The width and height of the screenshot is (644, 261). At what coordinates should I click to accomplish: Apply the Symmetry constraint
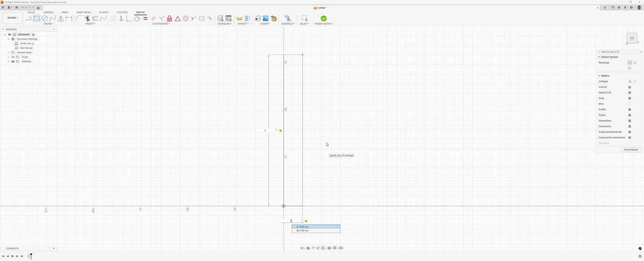point(202,18)
